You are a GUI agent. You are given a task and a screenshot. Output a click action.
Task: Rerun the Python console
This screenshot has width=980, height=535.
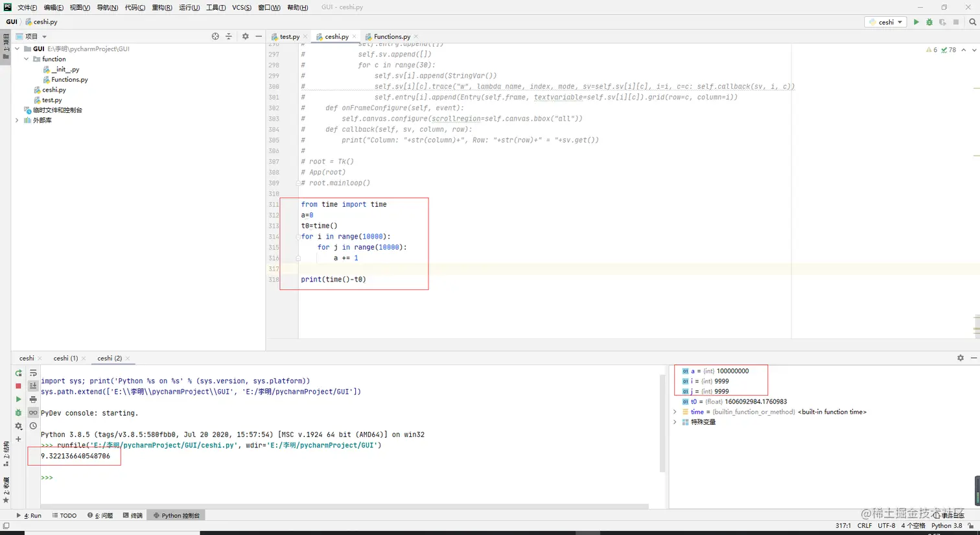click(x=18, y=373)
